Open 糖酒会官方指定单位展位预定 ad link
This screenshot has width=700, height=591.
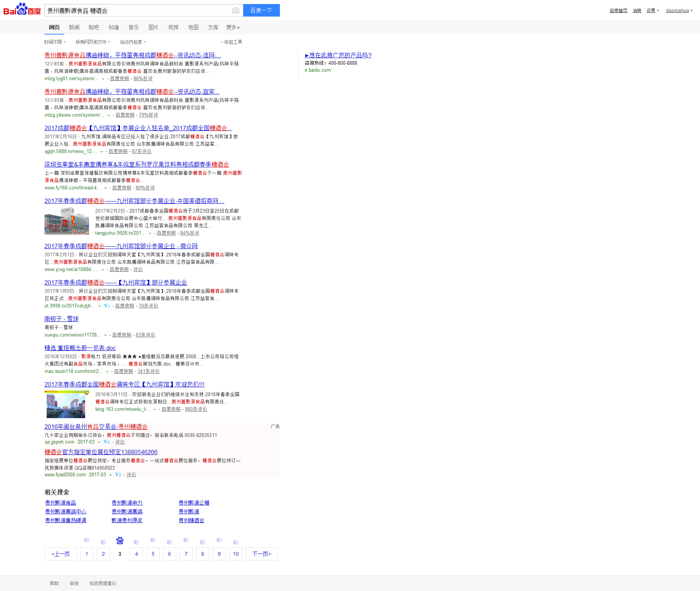click(x=101, y=452)
